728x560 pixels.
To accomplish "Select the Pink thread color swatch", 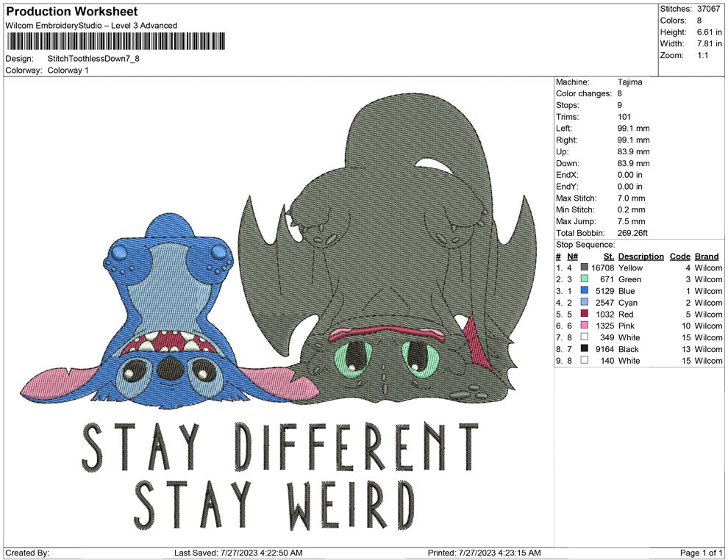I will (x=585, y=326).
